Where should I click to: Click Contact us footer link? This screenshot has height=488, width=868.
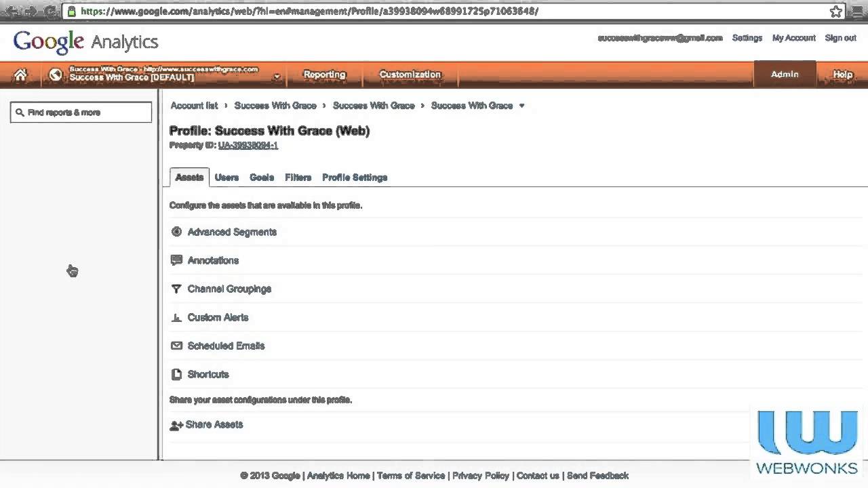coord(538,476)
